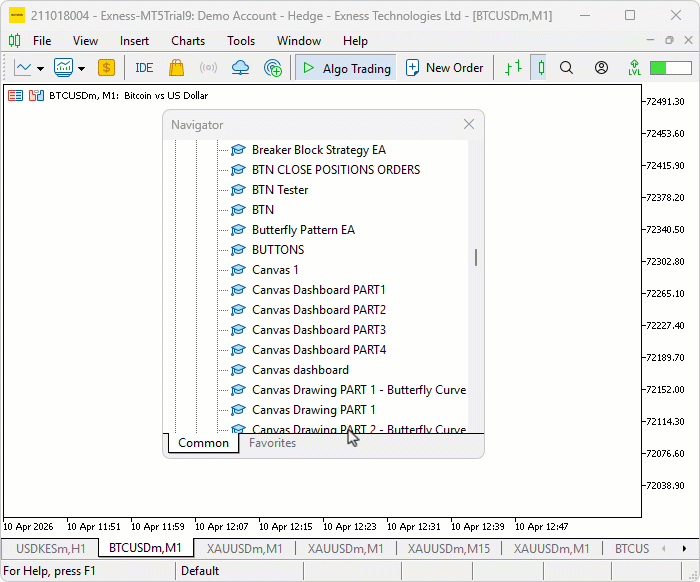The height and width of the screenshot is (582, 700).
Task: Close the Navigator panel
Action: [469, 124]
